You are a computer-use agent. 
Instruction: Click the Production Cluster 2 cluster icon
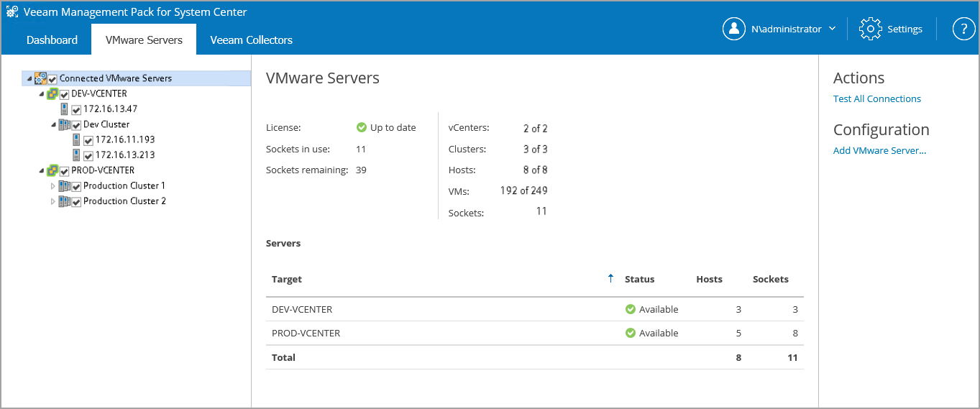point(65,202)
